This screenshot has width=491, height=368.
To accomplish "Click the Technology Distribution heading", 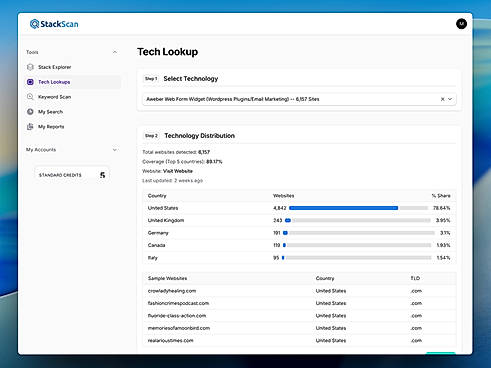I will [200, 136].
